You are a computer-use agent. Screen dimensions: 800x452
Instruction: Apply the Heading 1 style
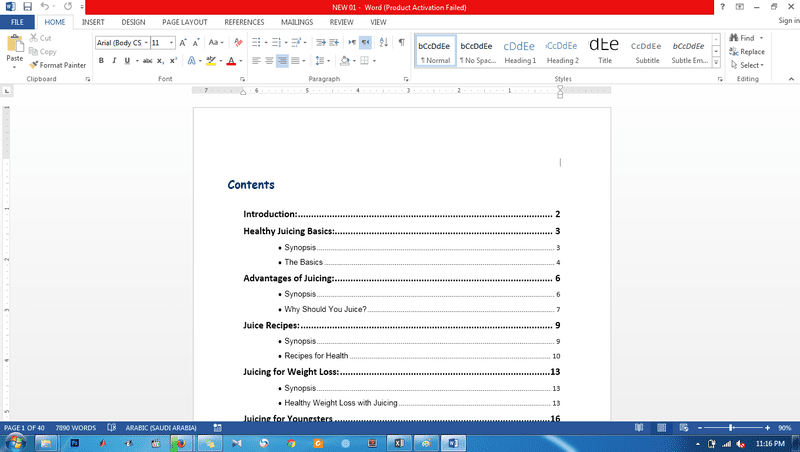coord(519,50)
